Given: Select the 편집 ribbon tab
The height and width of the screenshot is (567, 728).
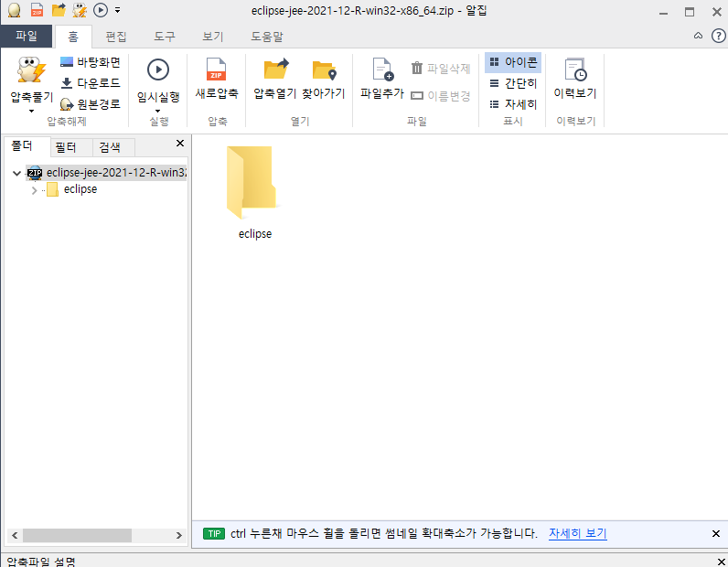Looking at the screenshot, I should [x=116, y=37].
